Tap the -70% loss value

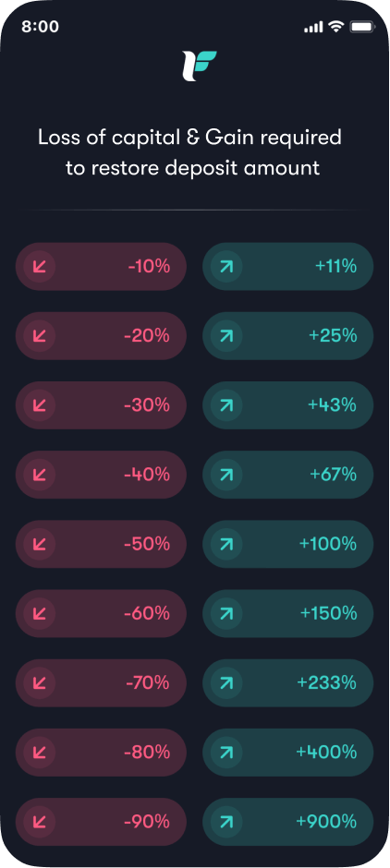coord(147,683)
